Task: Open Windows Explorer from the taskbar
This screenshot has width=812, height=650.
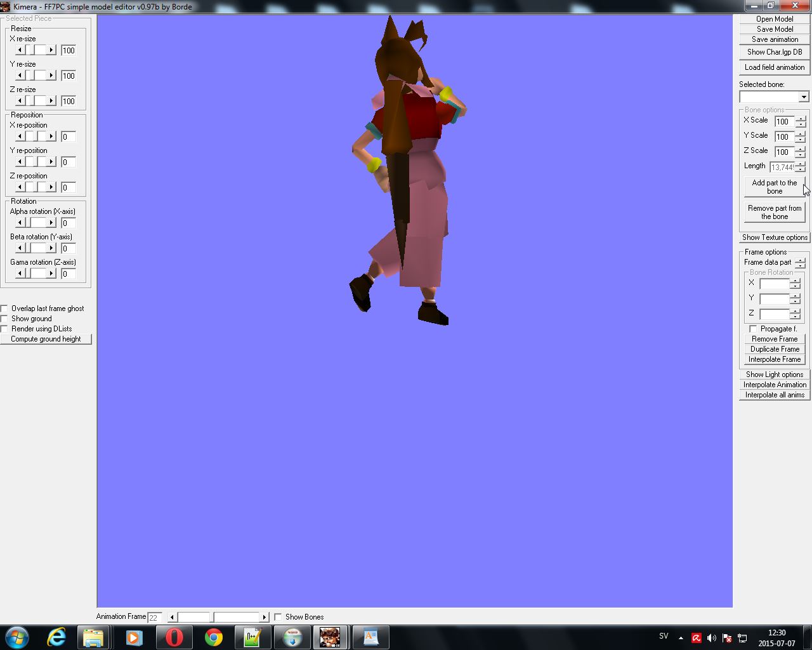Action: click(x=94, y=637)
